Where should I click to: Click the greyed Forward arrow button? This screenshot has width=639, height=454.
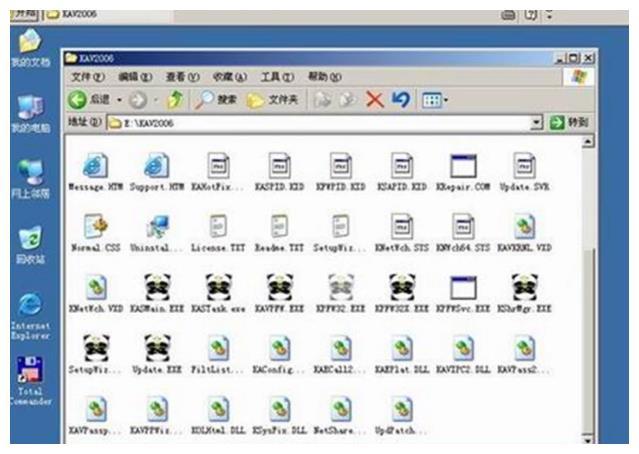pos(138,100)
